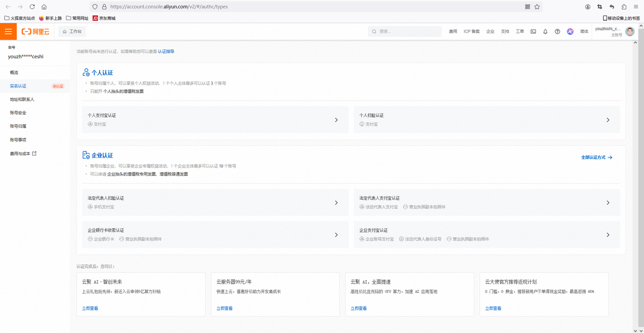Click the user avatar picture
Screen dimensions: 644x333
pyautogui.click(x=630, y=32)
